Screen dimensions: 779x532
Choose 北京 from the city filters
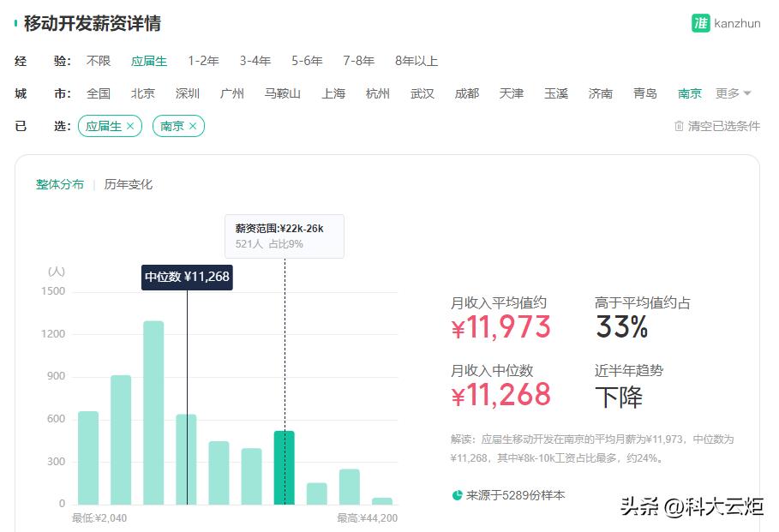[143, 93]
